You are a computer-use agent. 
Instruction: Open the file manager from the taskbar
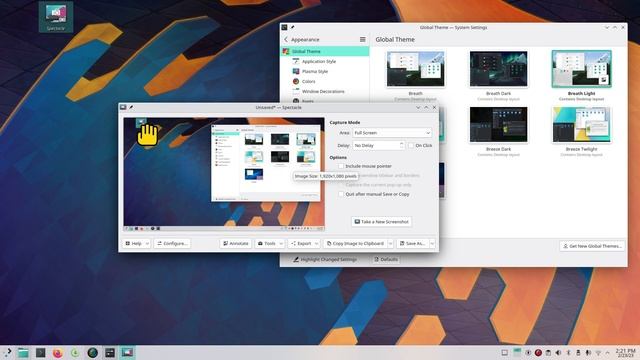point(23,353)
